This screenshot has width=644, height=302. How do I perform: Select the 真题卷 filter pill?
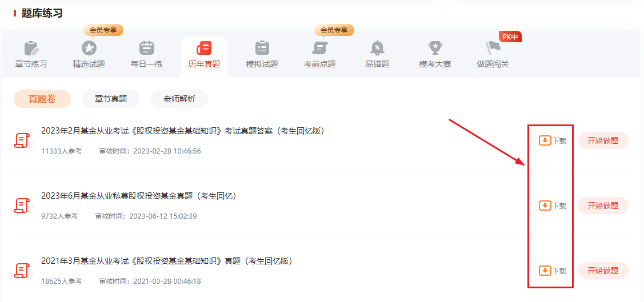pyautogui.click(x=42, y=99)
